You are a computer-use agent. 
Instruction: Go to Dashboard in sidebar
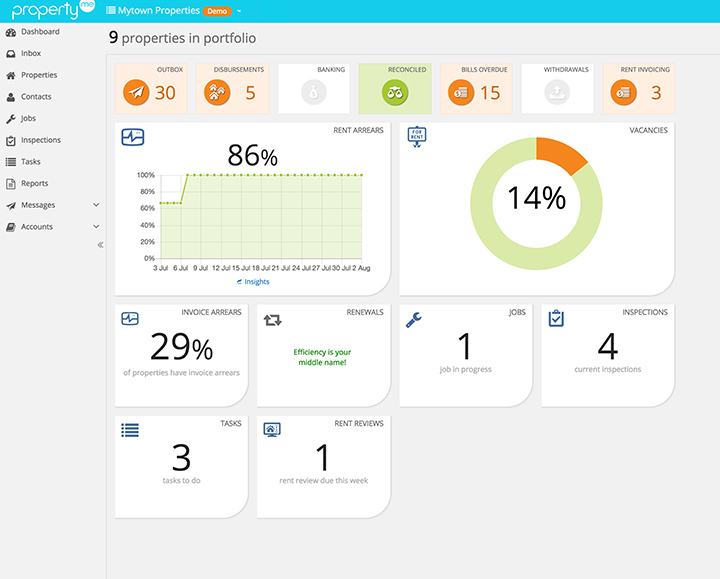click(x=40, y=32)
